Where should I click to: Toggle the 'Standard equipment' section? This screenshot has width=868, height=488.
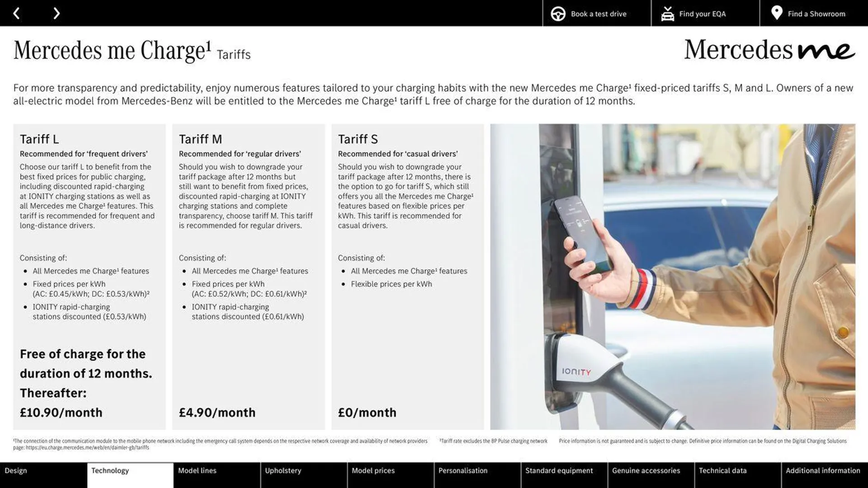tap(559, 471)
